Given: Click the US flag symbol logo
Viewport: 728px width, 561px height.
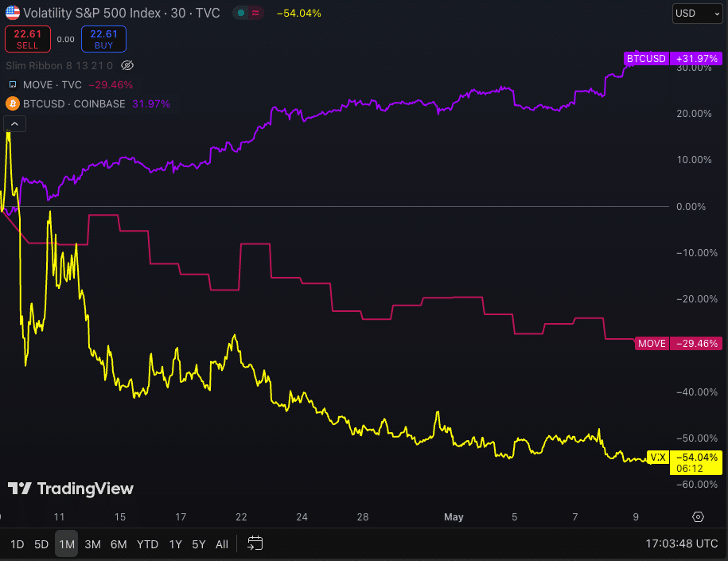Looking at the screenshot, I should pyautogui.click(x=13, y=13).
